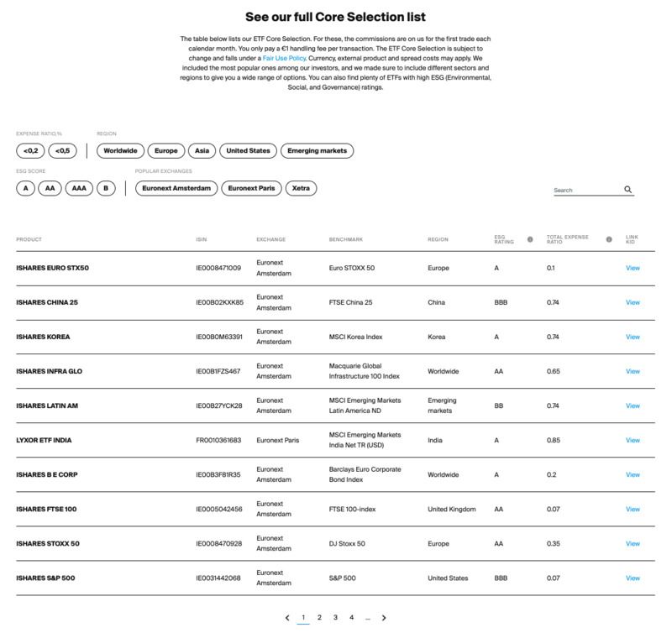This screenshot has width=672, height=633.
Task: Open the Fair Use Policy link
Action: tap(284, 58)
